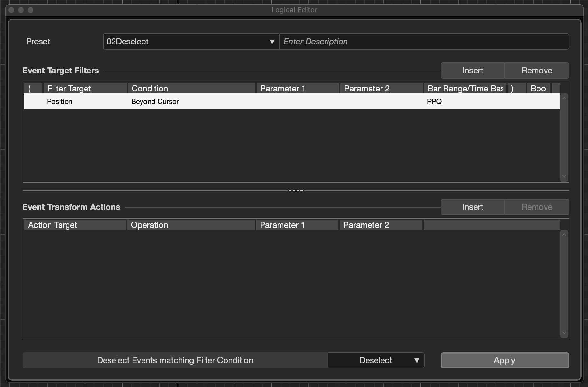Open the Preset dropdown showing 02Deselect
Image resolution: width=588 pixels, height=387 pixels.
191,42
